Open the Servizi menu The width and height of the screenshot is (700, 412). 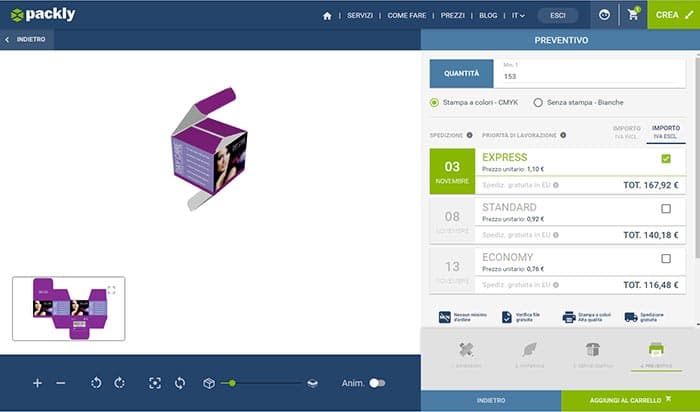(360, 16)
